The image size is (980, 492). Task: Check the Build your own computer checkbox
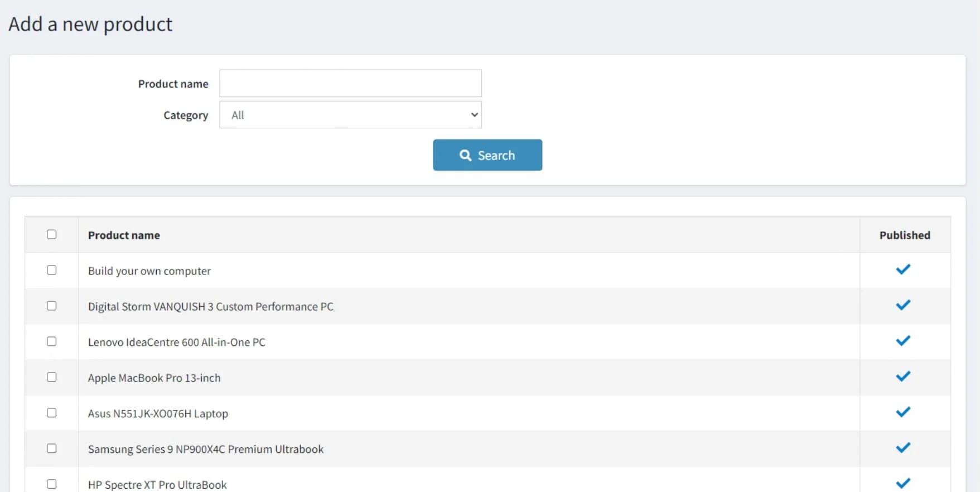click(52, 270)
